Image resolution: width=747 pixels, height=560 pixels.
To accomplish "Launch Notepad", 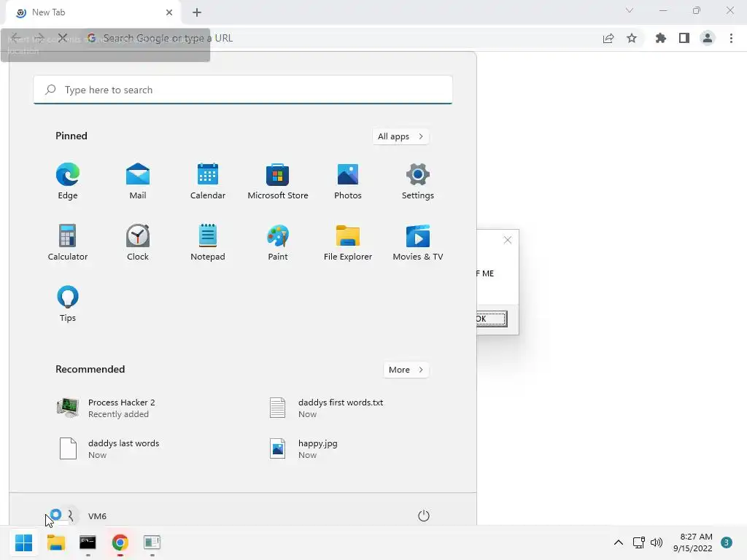I will coord(208,242).
